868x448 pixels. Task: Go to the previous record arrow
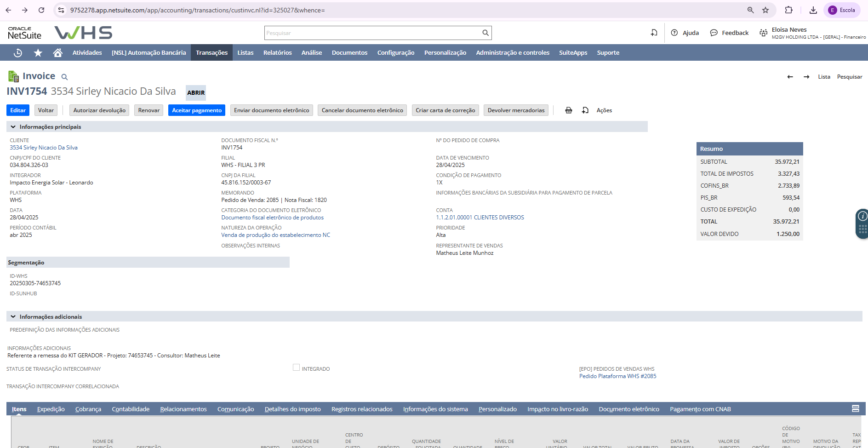click(790, 77)
